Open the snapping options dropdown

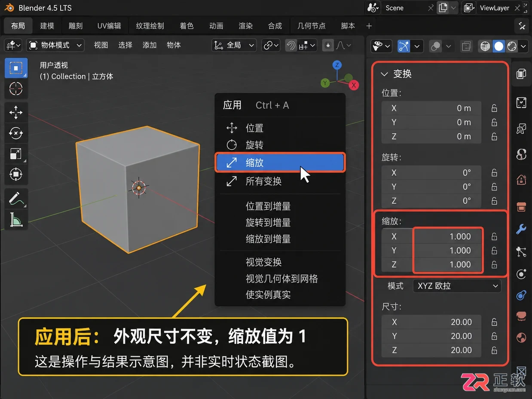click(x=307, y=45)
